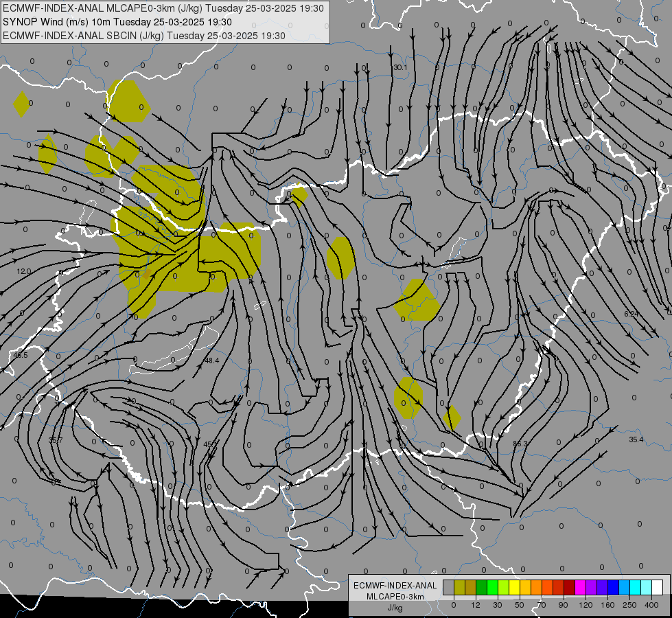The height and width of the screenshot is (618, 672).
Task: Click the 50 tick label on the legend
Action: [x=520, y=605]
